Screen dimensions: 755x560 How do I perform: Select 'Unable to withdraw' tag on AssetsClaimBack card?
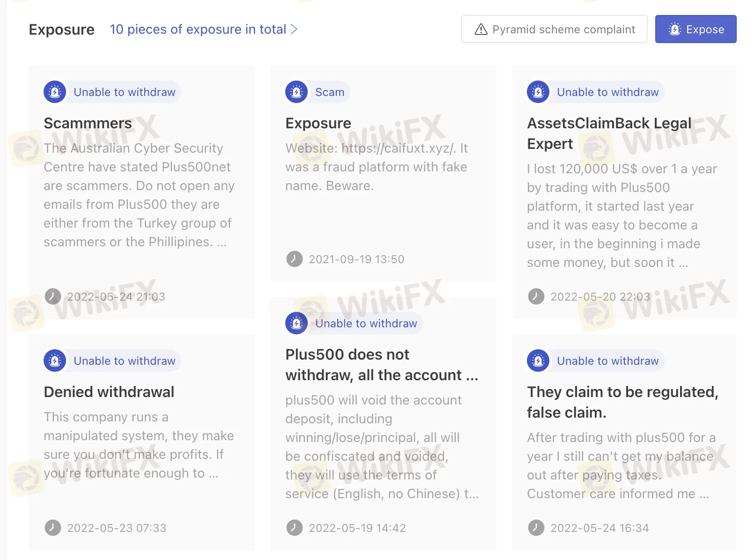pos(608,92)
